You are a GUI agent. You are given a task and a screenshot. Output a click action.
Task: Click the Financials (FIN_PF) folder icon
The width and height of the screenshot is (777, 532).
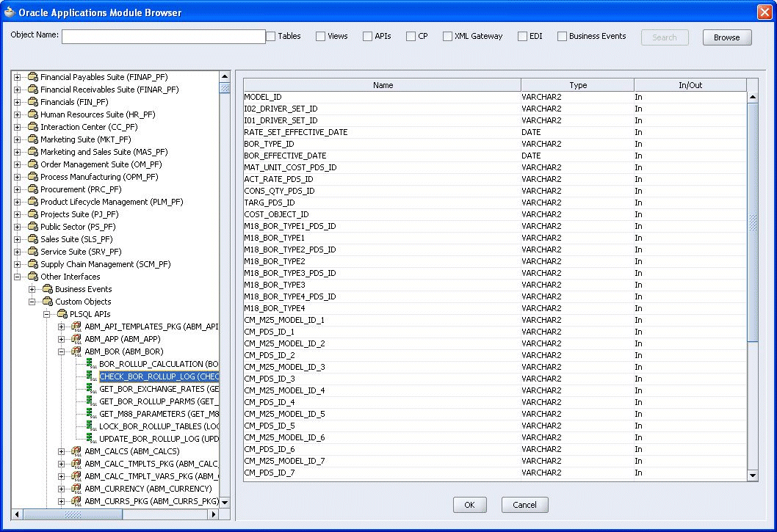pyautogui.click(x=33, y=102)
